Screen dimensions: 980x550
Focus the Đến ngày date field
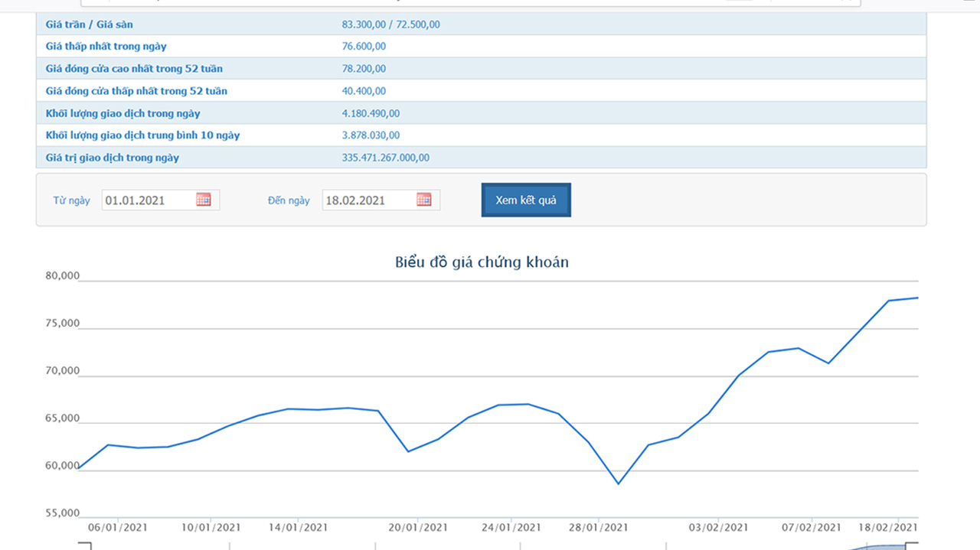click(x=367, y=200)
